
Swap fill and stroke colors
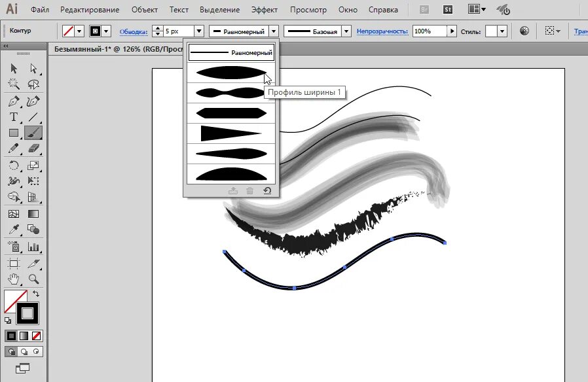[x=37, y=294]
